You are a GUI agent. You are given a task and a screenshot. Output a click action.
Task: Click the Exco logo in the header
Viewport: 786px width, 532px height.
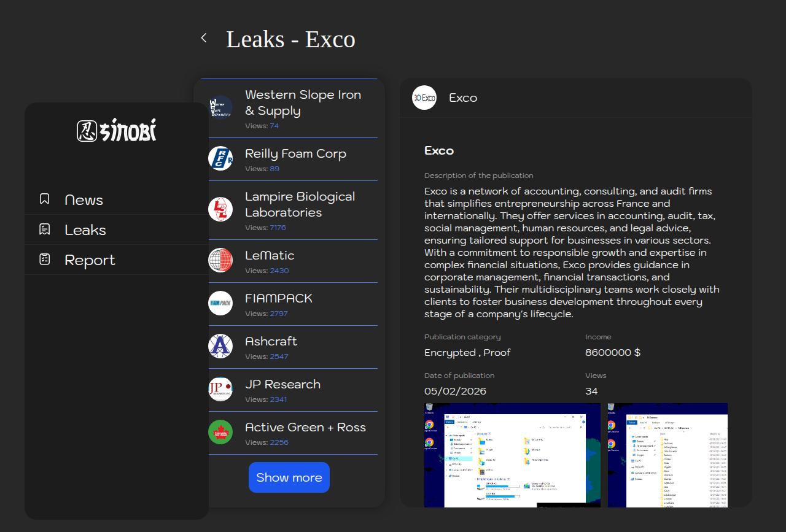424,98
